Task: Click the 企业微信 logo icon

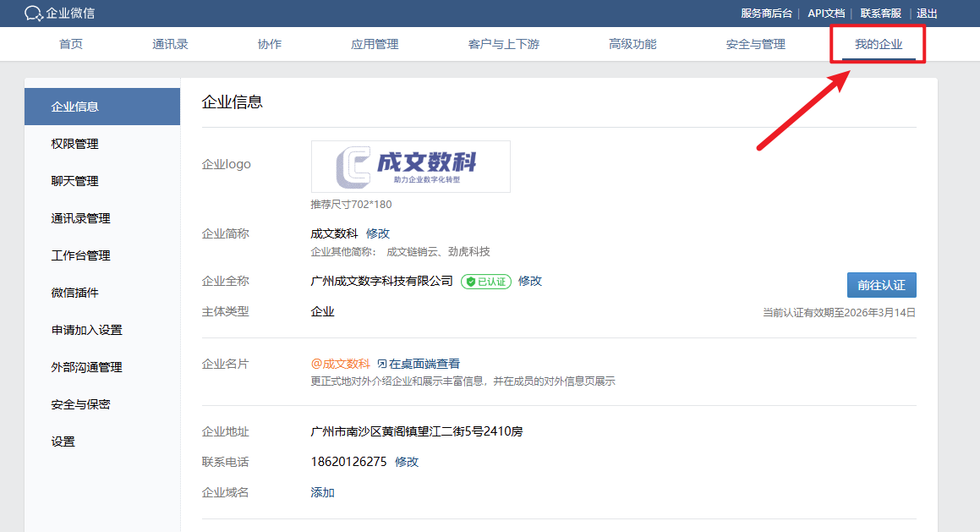Action: point(34,14)
